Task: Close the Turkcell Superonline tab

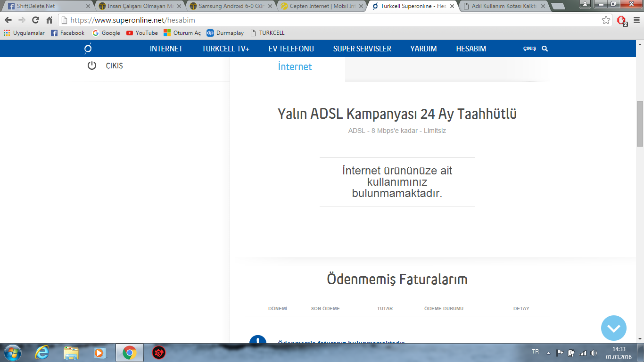Action: tap(453, 7)
